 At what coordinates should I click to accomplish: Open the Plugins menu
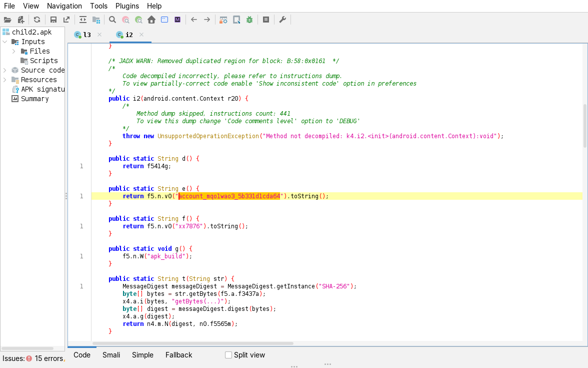tap(127, 6)
